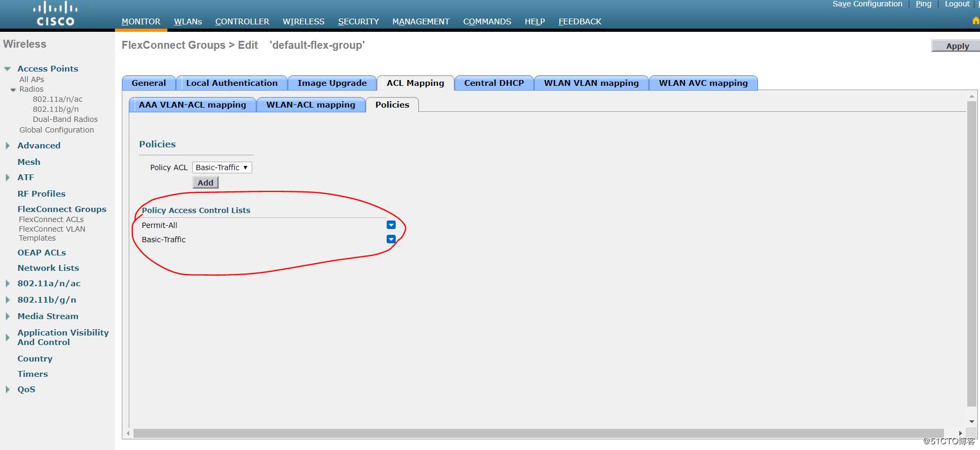Open the RF Profiles page

pos(41,193)
